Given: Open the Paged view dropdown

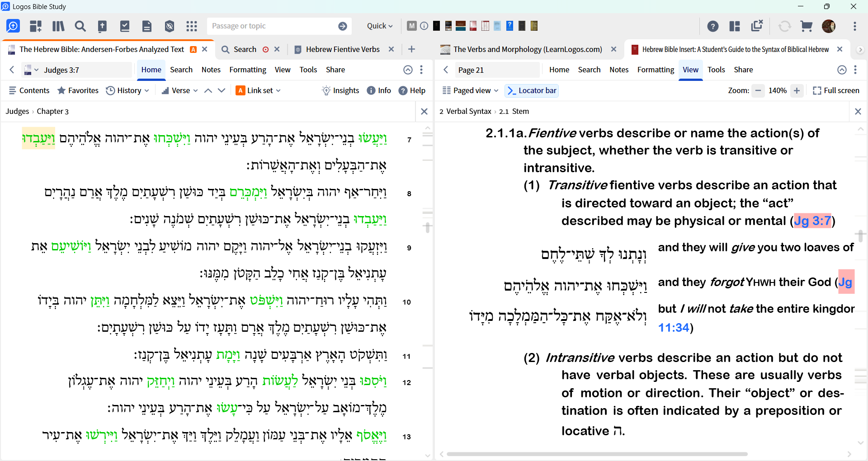Looking at the screenshot, I should coord(470,90).
